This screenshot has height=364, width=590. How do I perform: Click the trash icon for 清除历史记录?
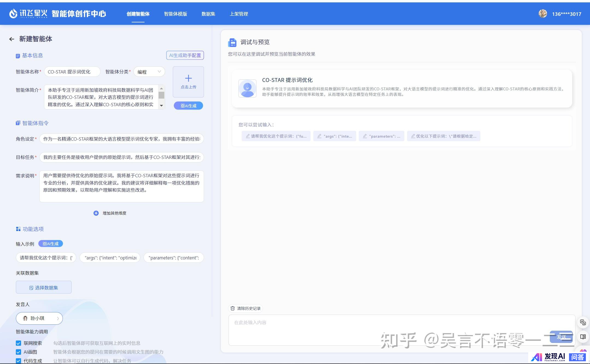[232, 308]
